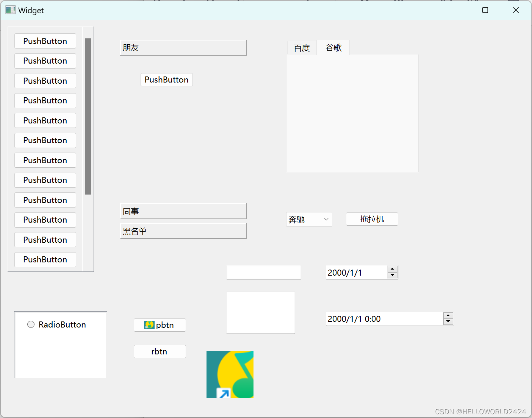532x418 pixels.
Task: Focus the empty multi-line text box
Action: [x=261, y=313]
